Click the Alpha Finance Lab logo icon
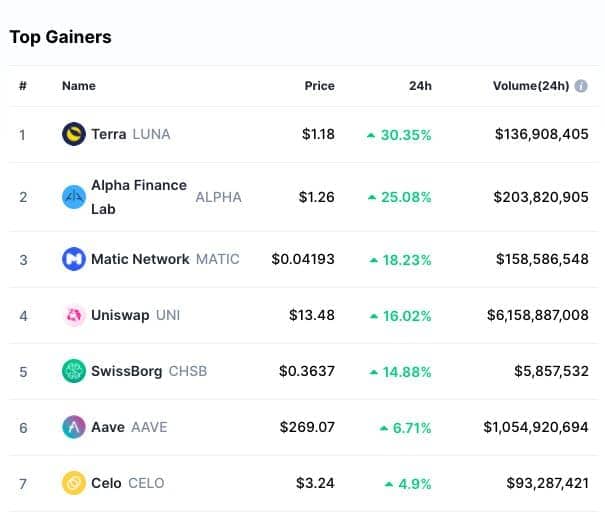The height and width of the screenshot is (515, 605). point(74,197)
